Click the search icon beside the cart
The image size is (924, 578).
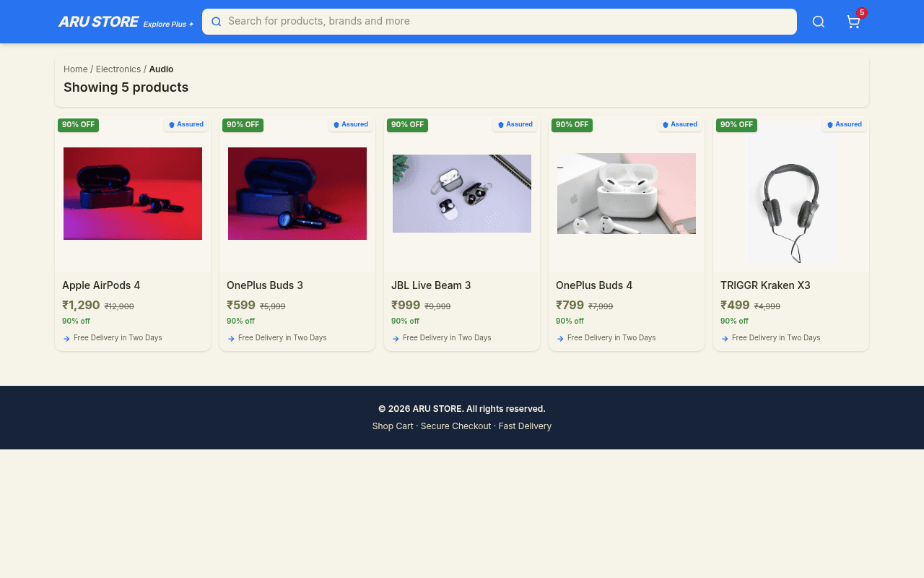[x=818, y=22]
